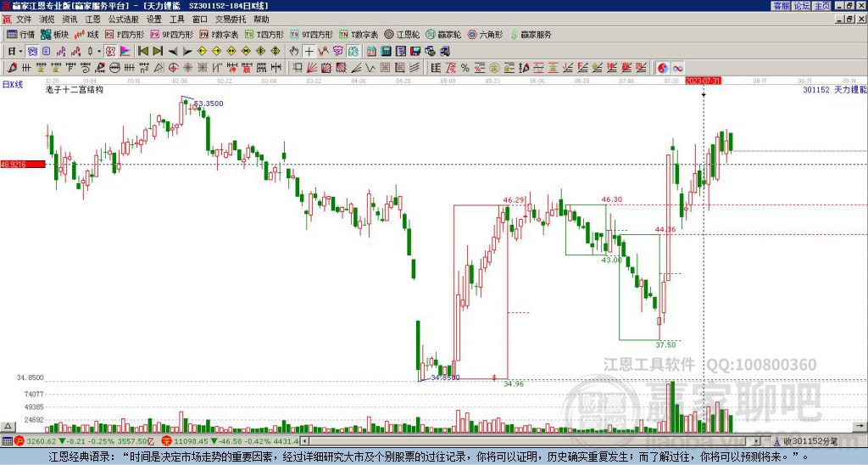Image resolution: width=868 pixels, height=465 pixels.
Task: Select the red fan lines tool
Action: pos(312,68)
